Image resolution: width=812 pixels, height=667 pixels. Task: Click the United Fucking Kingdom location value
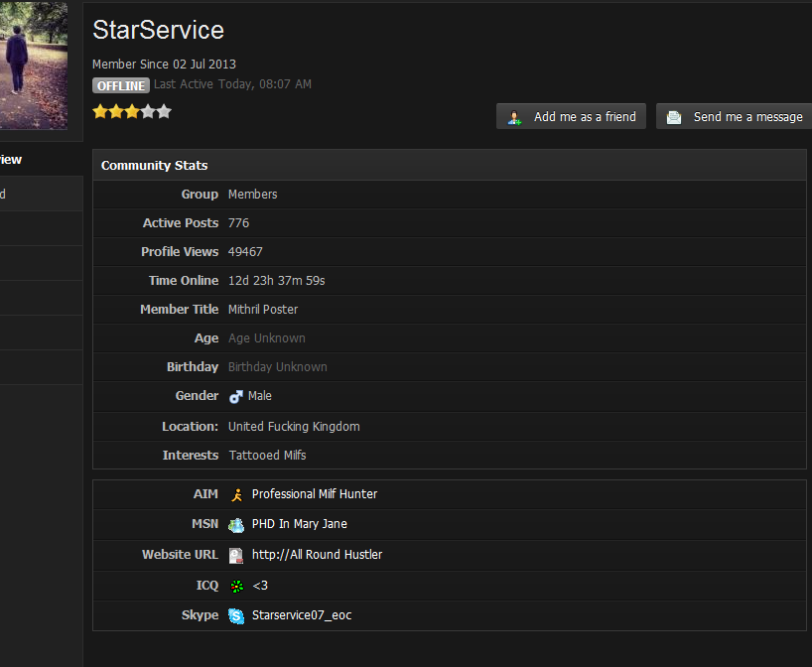294,427
